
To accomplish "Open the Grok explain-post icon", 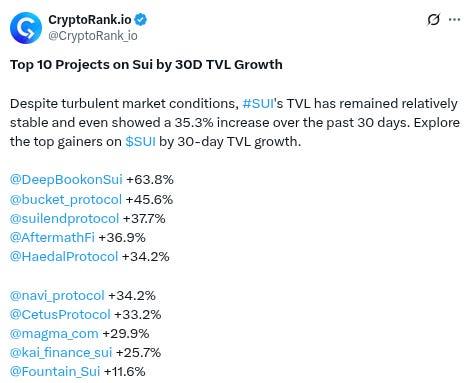I will click(x=433, y=19).
